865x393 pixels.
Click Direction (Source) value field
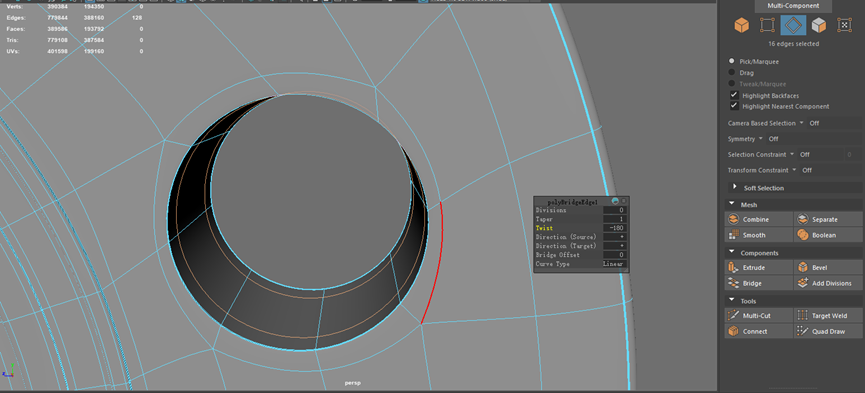tap(615, 237)
